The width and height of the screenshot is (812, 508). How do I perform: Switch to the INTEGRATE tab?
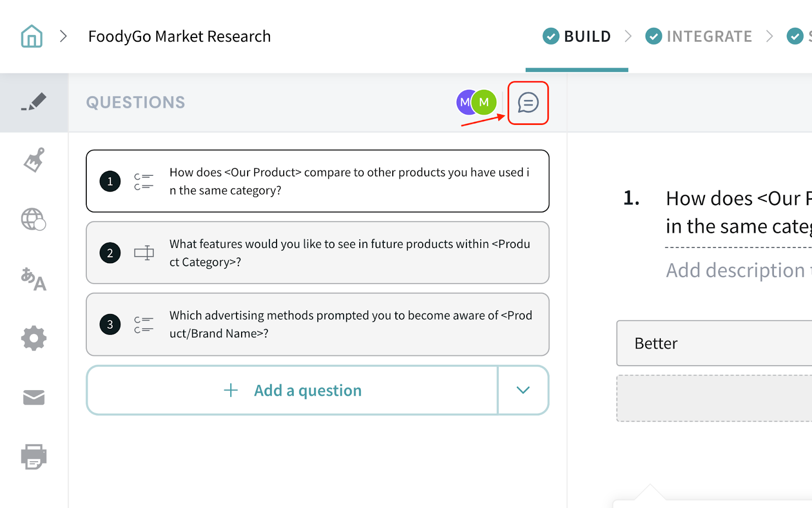pos(699,37)
